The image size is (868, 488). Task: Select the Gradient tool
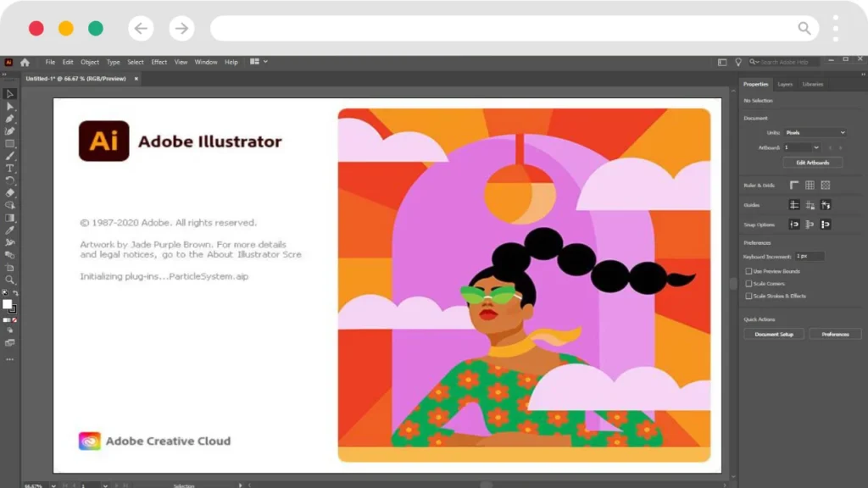(x=9, y=218)
